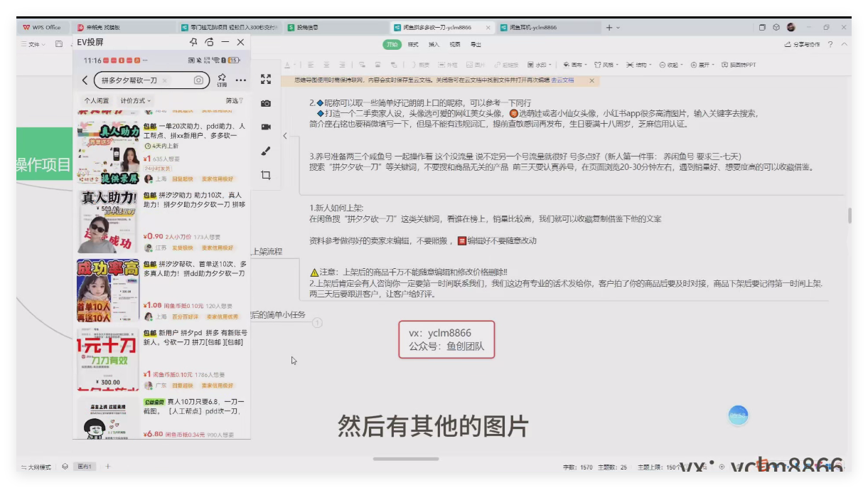The height and width of the screenshot is (488, 868).
Task: Open the user avatar in WPS title bar
Action: (x=791, y=28)
